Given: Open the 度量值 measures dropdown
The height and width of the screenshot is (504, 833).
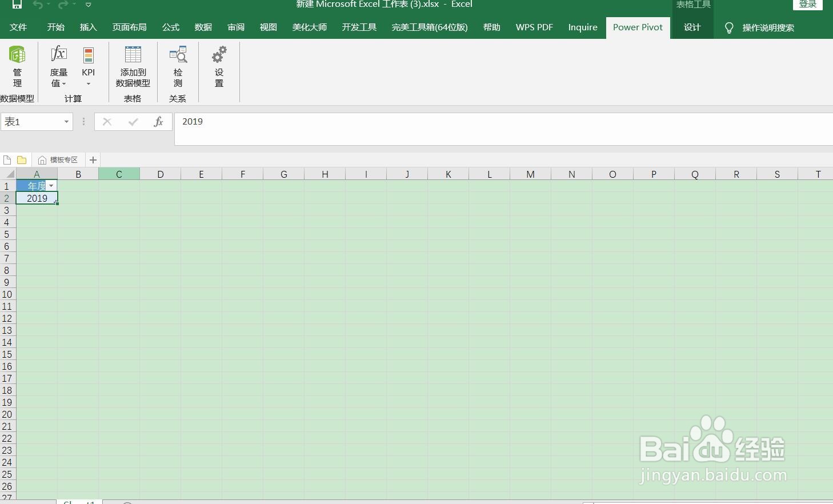Looking at the screenshot, I should point(59,66).
